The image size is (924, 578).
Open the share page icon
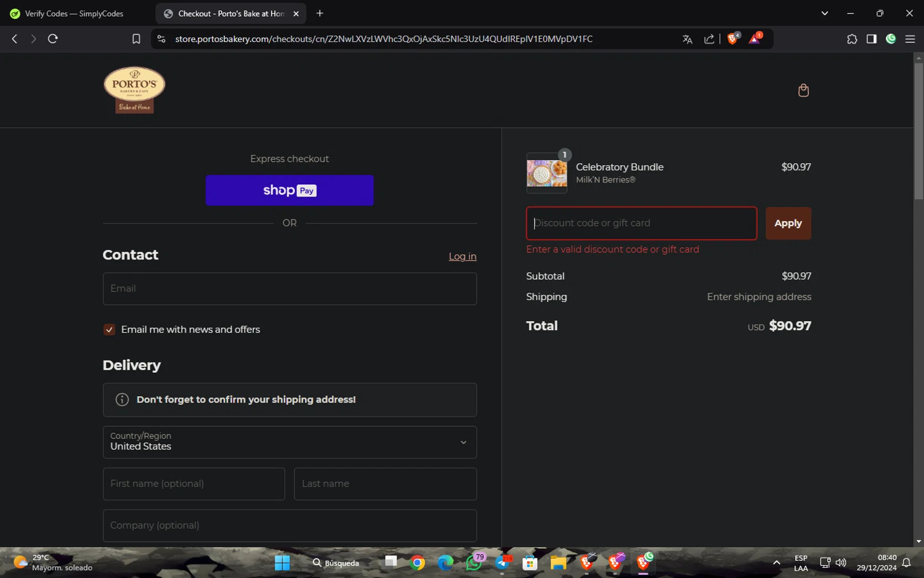709,39
